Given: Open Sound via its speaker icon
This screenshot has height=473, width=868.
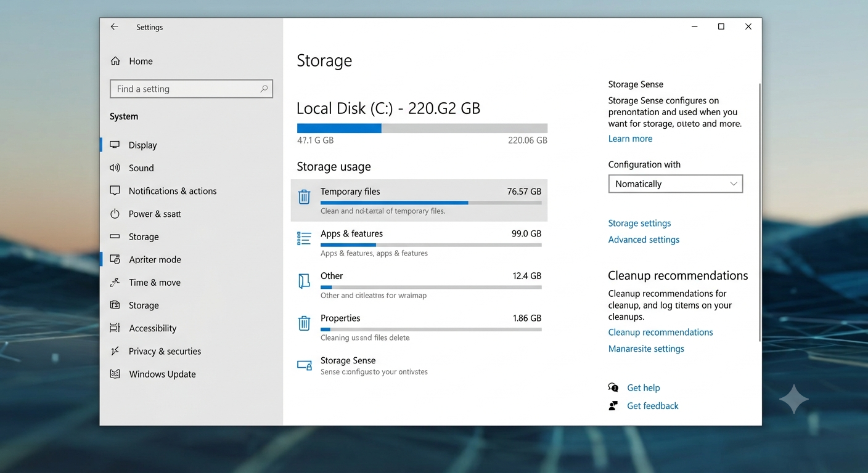Looking at the screenshot, I should tap(115, 168).
